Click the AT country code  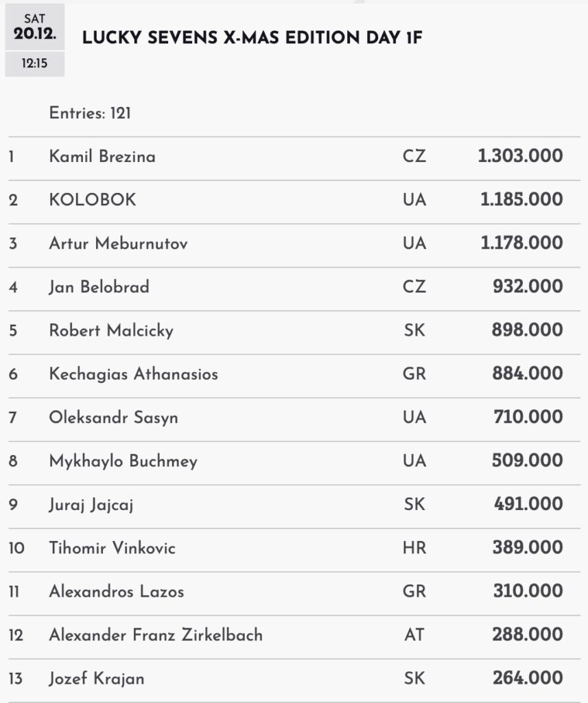[414, 635]
